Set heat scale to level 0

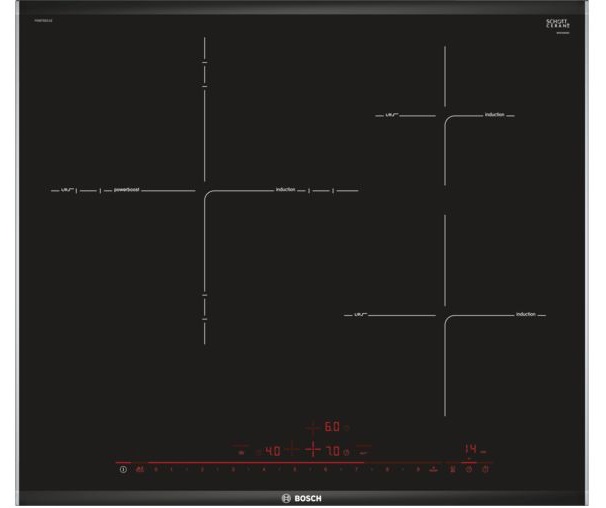pos(156,469)
